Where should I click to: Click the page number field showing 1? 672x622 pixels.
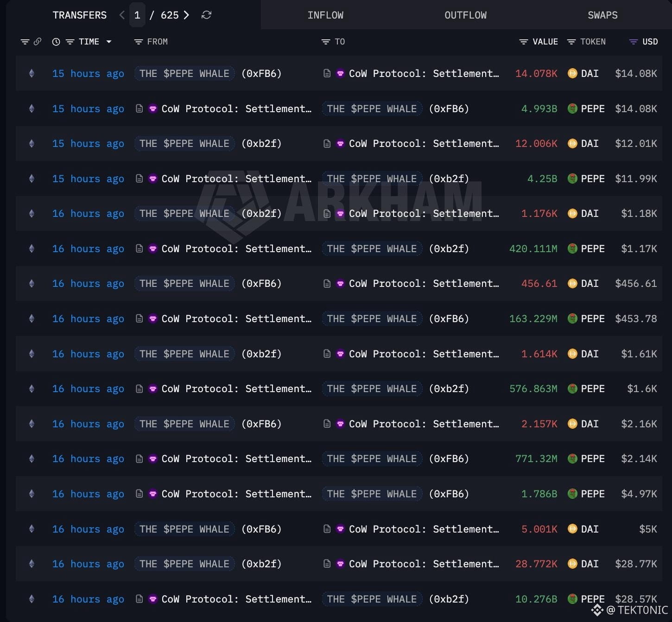[x=137, y=15]
